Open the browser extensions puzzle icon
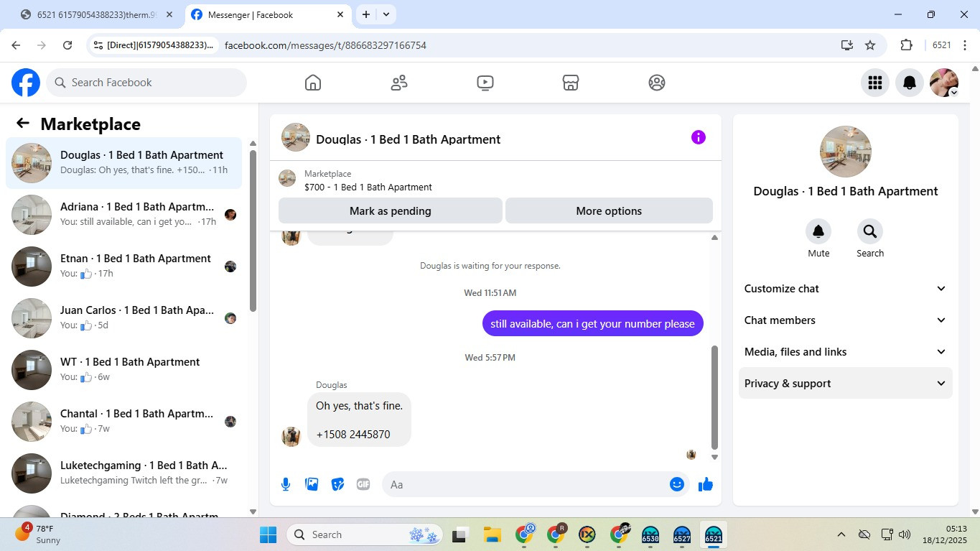The width and height of the screenshot is (980, 551). click(x=906, y=45)
